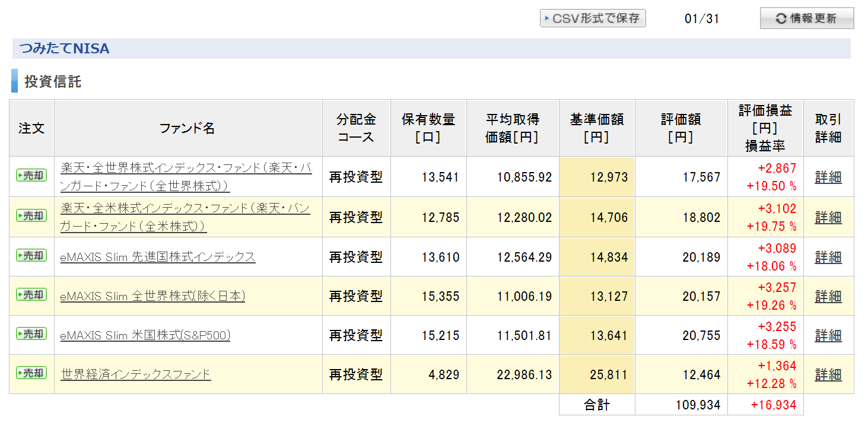Click the 分配金コース column header
The width and height of the screenshot is (868, 429).
pyautogui.click(x=356, y=128)
